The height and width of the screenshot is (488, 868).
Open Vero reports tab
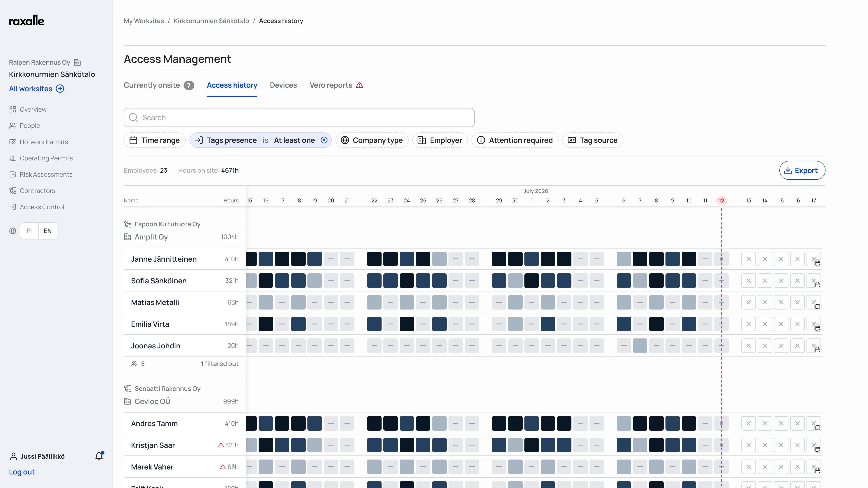(x=336, y=85)
